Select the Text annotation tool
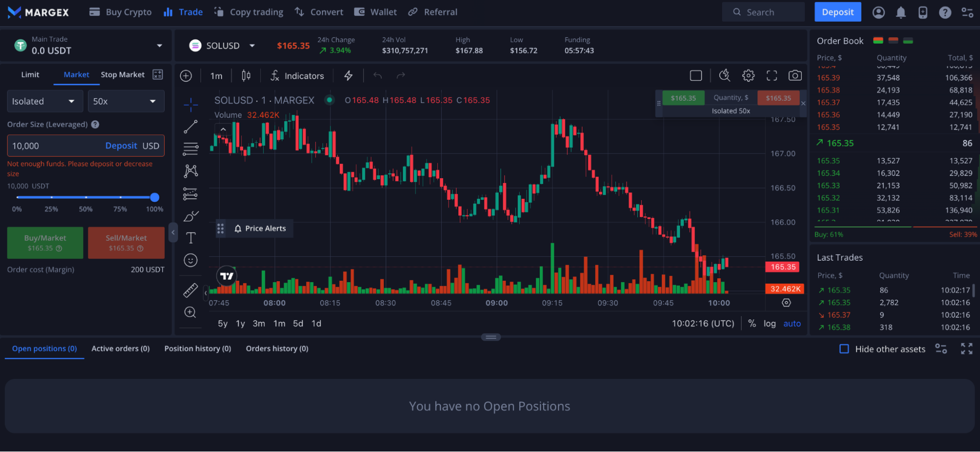Screen dimensions: 980x452 [191, 238]
